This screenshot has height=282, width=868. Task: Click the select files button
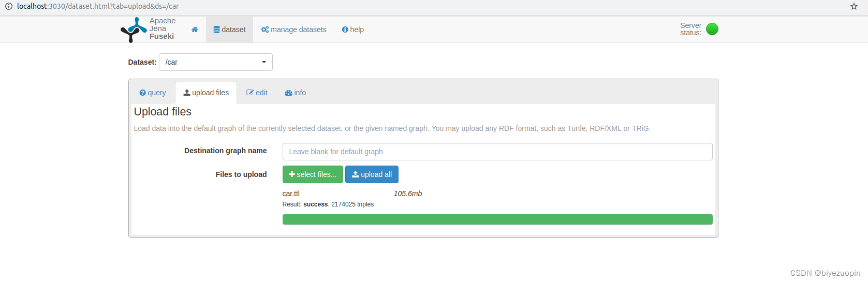313,174
